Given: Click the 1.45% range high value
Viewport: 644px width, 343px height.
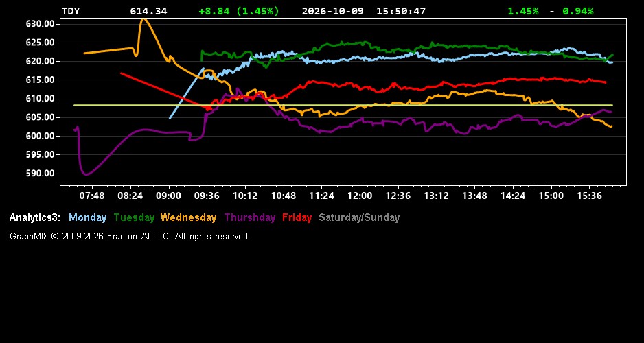Looking at the screenshot, I should coord(523,11).
